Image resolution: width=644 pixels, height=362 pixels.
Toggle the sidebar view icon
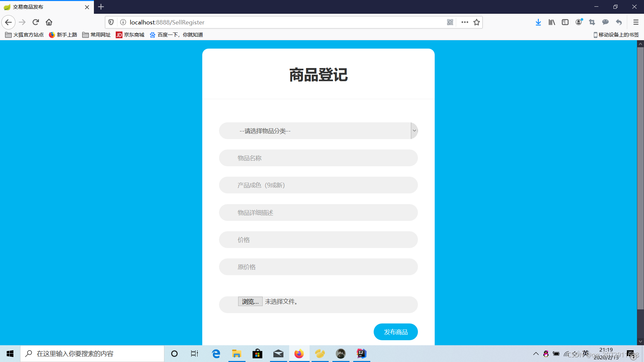(x=565, y=22)
